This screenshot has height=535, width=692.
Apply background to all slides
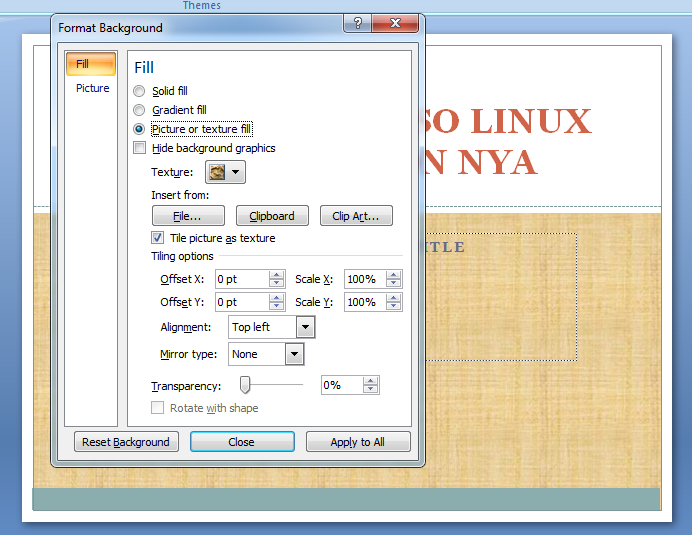[x=358, y=442]
